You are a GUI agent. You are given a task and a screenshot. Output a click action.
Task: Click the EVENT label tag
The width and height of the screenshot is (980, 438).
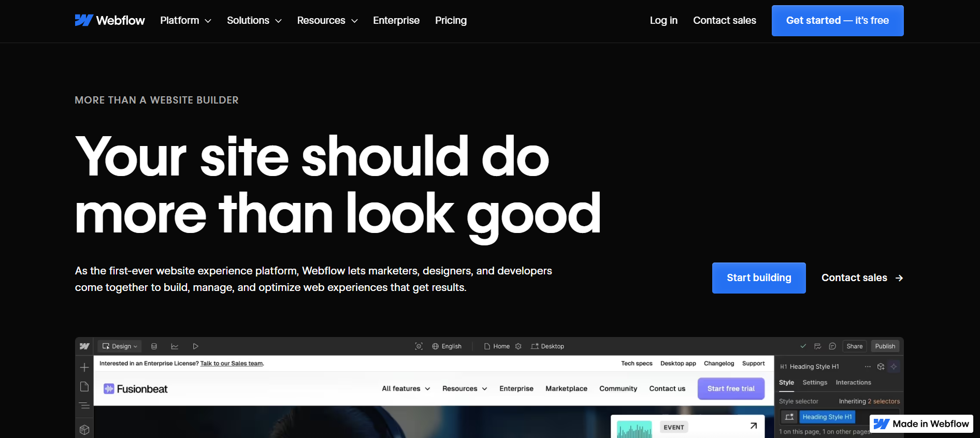(x=674, y=427)
